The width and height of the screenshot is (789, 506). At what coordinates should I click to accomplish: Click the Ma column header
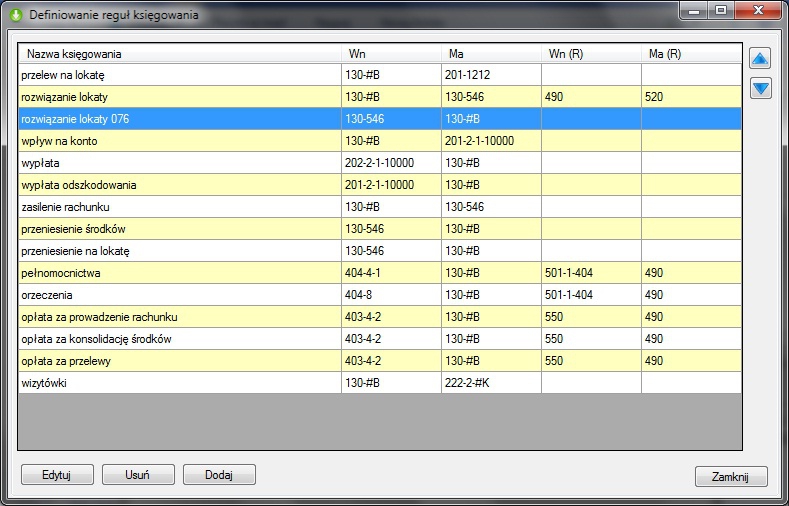pos(491,54)
